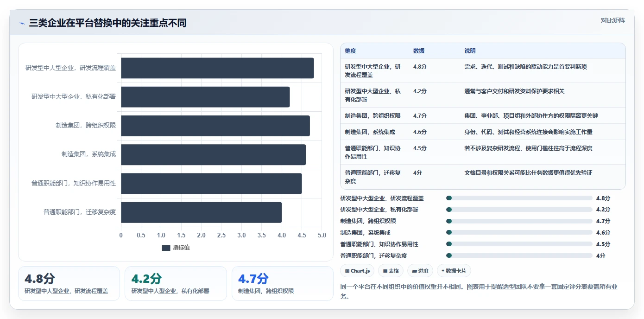Select the Chart.js tag
The image size is (644, 319).
tap(357, 271)
